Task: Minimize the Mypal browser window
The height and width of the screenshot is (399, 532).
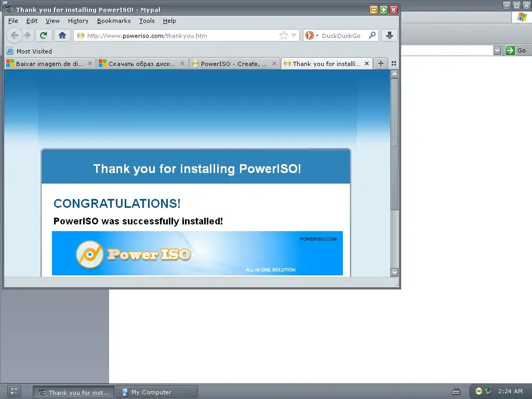Action: click(373, 9)
